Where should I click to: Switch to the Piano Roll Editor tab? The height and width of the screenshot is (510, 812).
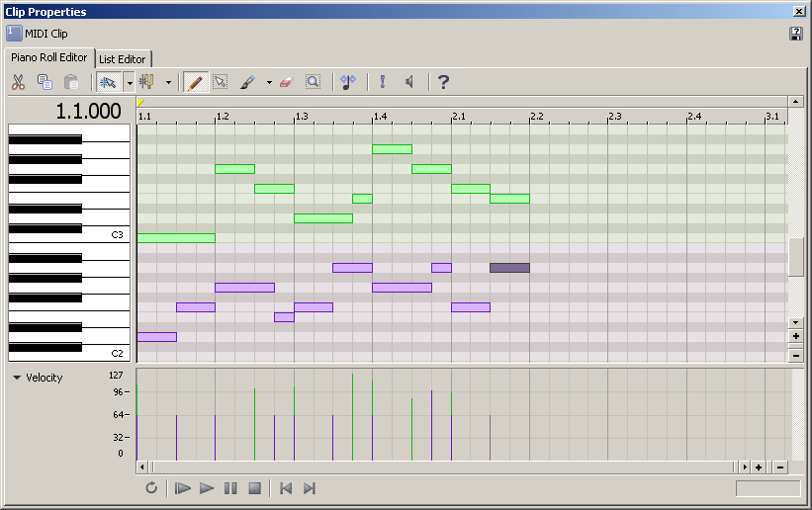(x=49, y=57)
